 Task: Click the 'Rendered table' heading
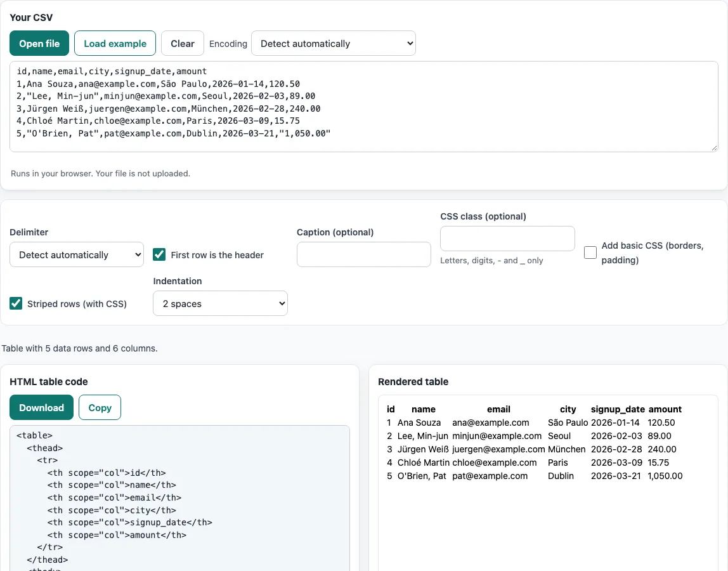pyautogui.click(x=413, y=381)
